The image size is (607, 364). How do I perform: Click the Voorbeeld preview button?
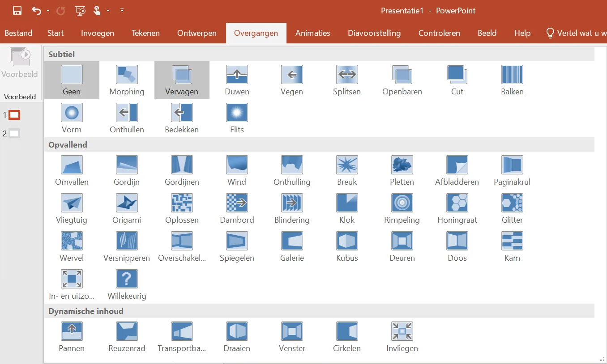coord(20,63)
